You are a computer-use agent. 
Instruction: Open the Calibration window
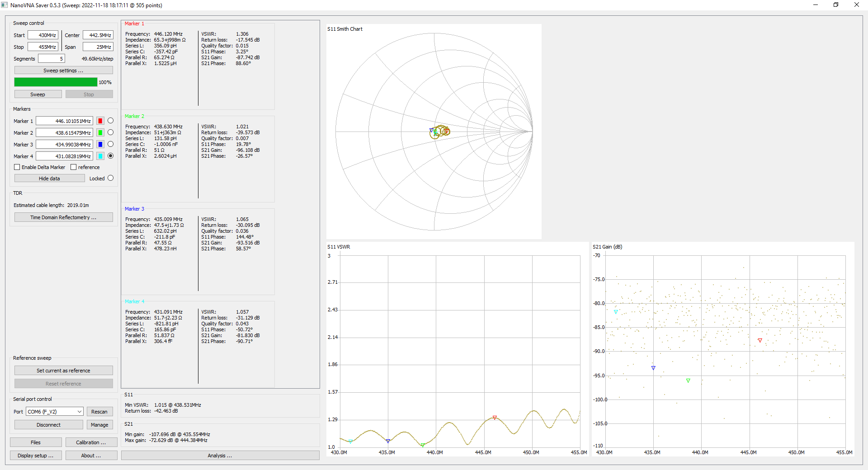91,442
